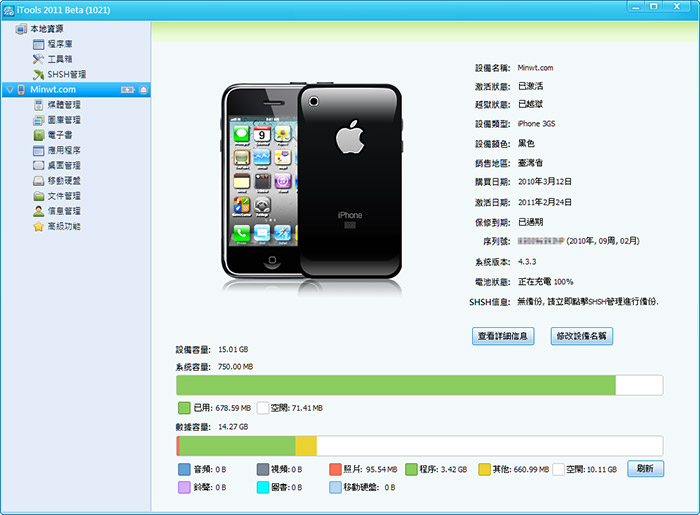Click the yellow 其他 legend swatch
Viewport: 700px width, 515px height.
(x=484, y=469)
